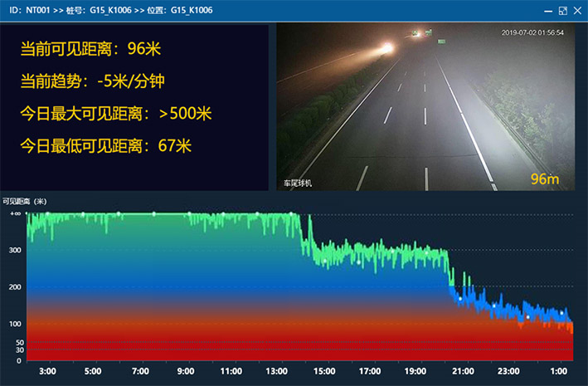Minimize the visibility monitor window
This screenshot has width=588, height=386.
tap(547, 11)
